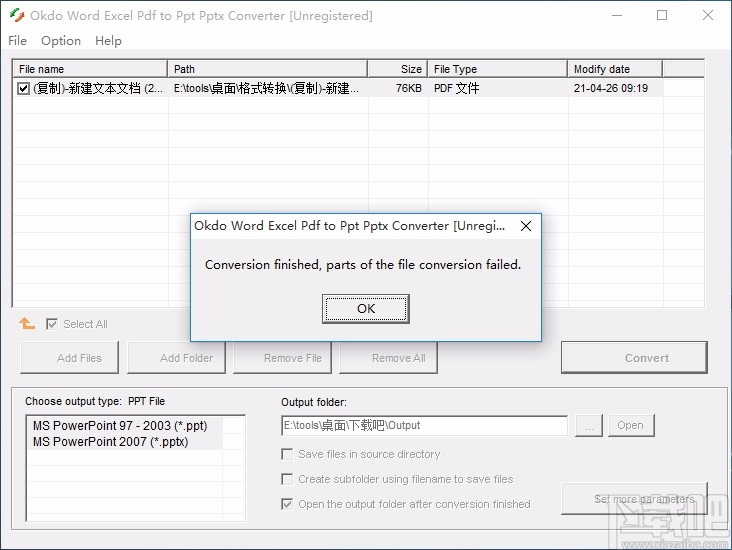Click the Add Files button
Image resolution: width=732 pixels, height=550 pixels.
(70, 358)
